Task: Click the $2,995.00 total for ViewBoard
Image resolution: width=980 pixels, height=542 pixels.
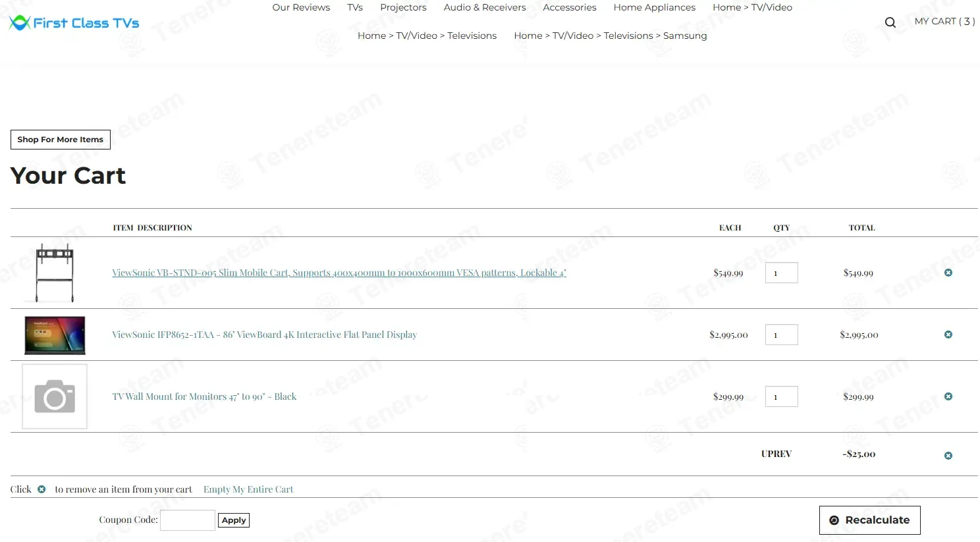Action: tap(859, 335)
